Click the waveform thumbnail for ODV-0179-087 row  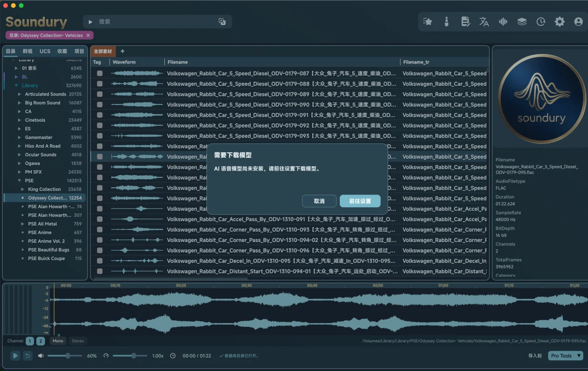point(137,73)
